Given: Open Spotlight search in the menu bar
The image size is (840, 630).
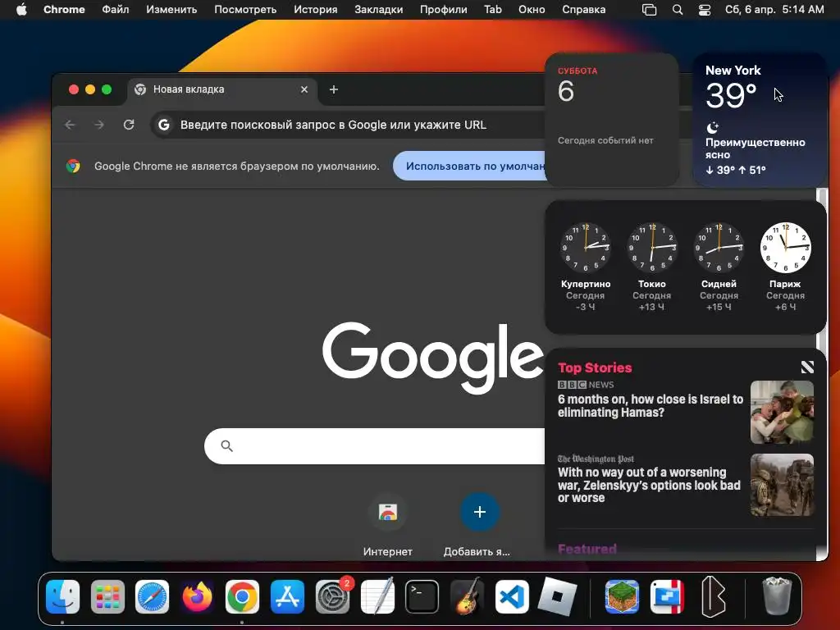Looking at the screenshot, I should point(677,10).
